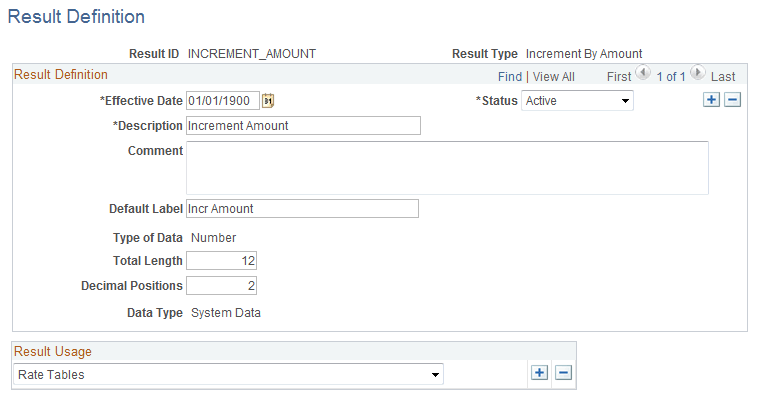Add a new Result Definition row

coord(711,100)
